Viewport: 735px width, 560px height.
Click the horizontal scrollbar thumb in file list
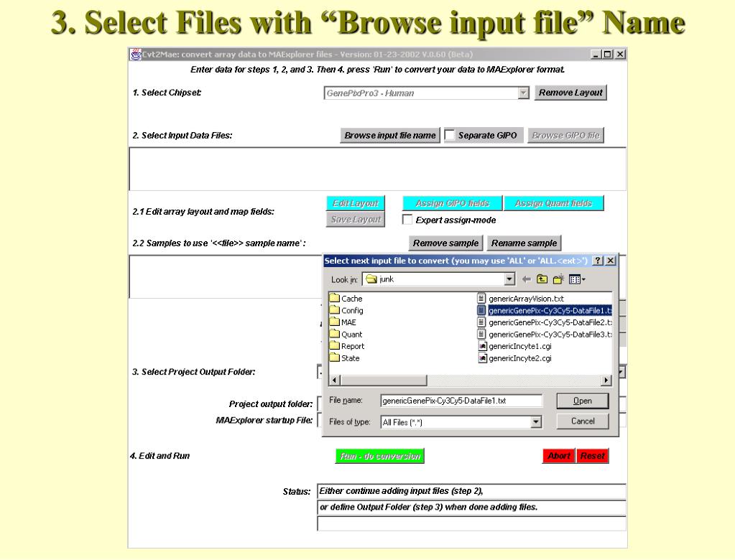point(384,381)
